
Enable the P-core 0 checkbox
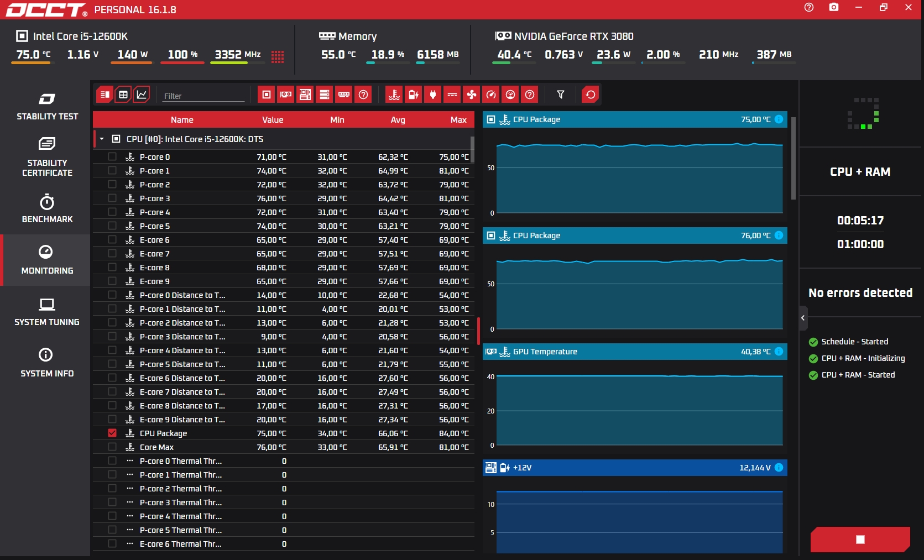tap(112, 157)
